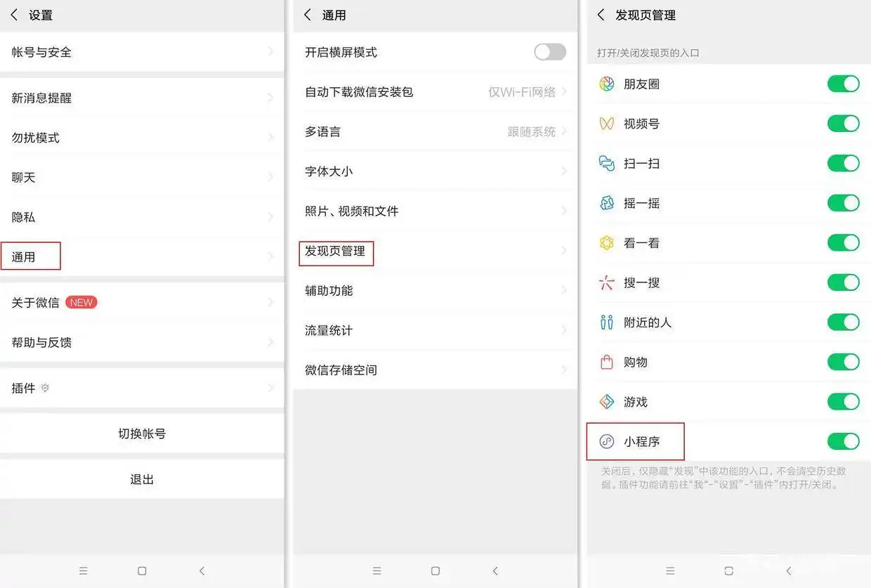
Task: Tap the back arrow on 通用 screen
Action: pyautogui.click(x=307, y=15)
